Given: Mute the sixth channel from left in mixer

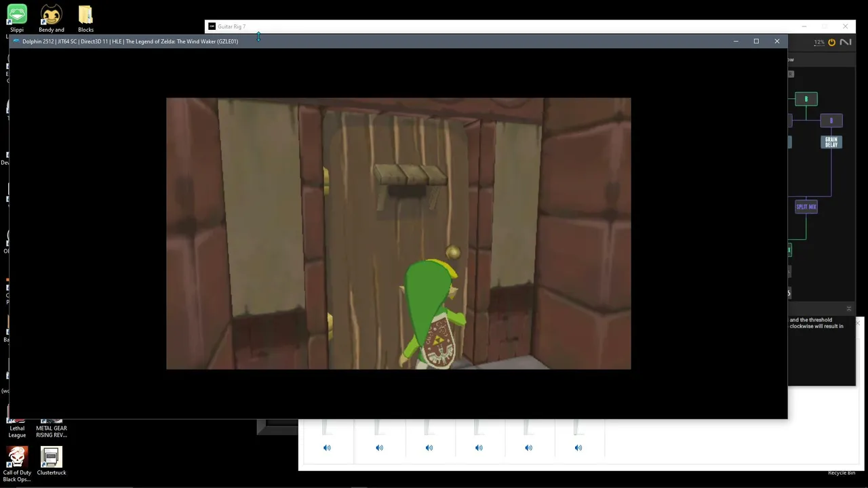Looking at the screenshot, I should click(x=578, y=447).
